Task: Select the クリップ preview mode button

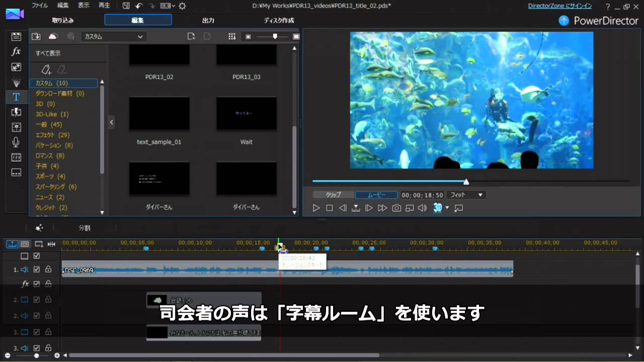Action: point(333,195)
